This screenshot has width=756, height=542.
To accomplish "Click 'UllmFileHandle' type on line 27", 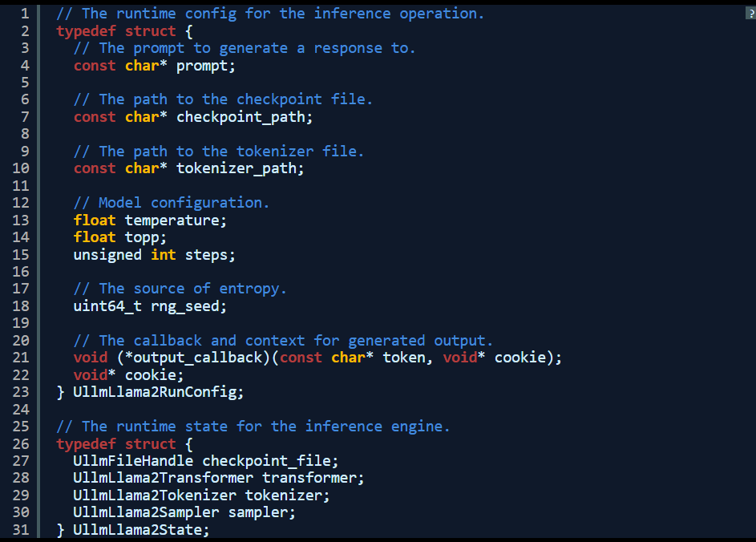I will click(133, 461).
